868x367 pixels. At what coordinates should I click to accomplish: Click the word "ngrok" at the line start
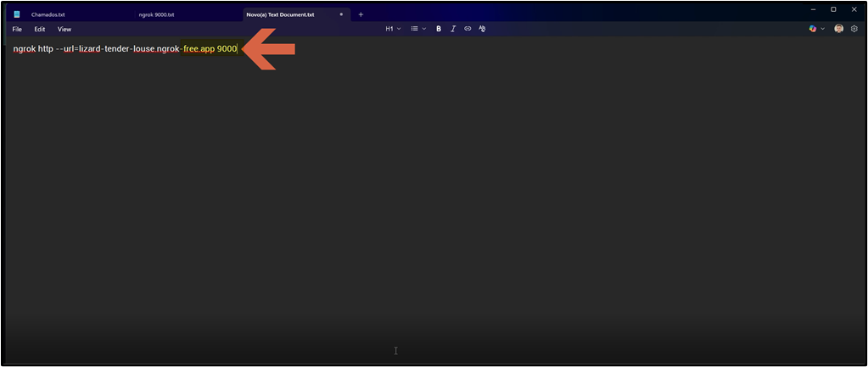click(25, 49)
